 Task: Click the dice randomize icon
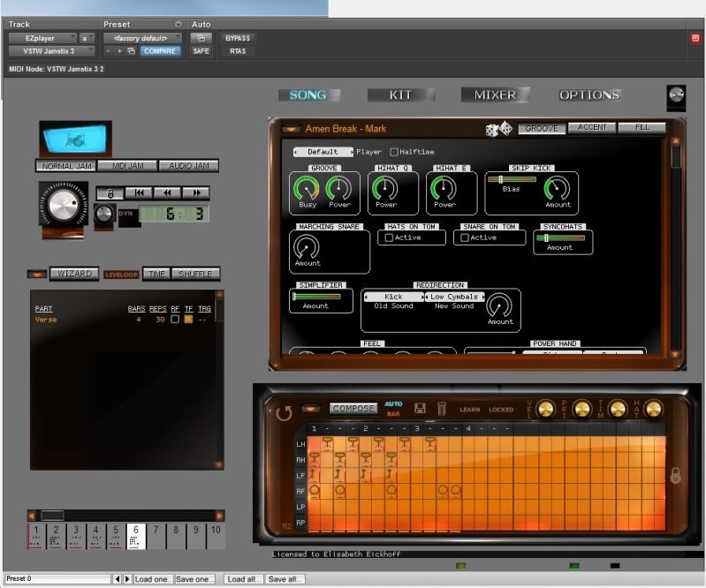[x=498, y=129]
